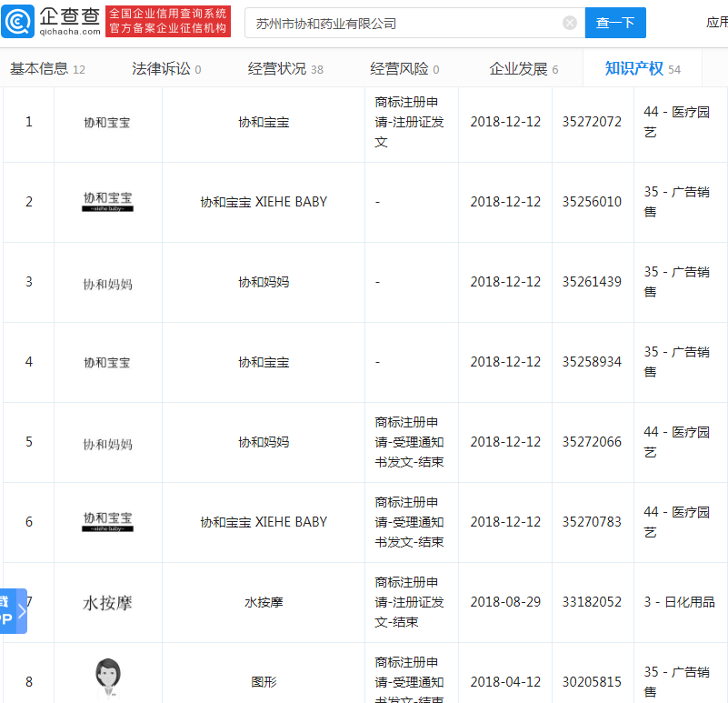Open row 6 xiehe baby logo thumbnail
Viewport: 728px width, 703px height.
(108, 522)
